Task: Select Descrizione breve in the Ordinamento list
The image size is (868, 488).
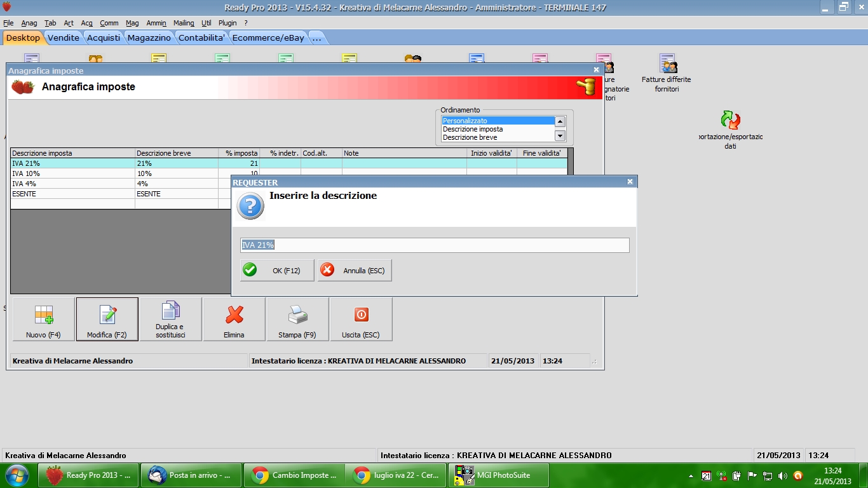Action: (498, 137)
